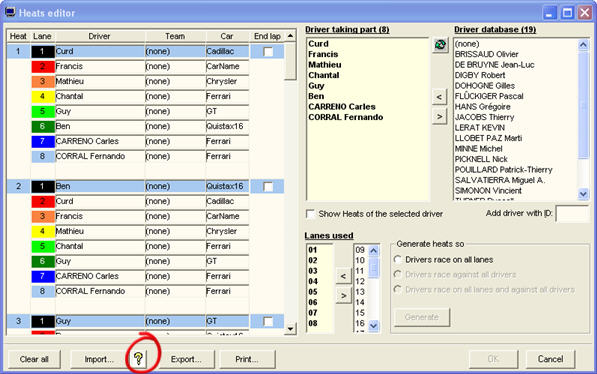Screen dimensions: 597x374
Task: Select race on all lanes and against all drivers
Action: 398,289
